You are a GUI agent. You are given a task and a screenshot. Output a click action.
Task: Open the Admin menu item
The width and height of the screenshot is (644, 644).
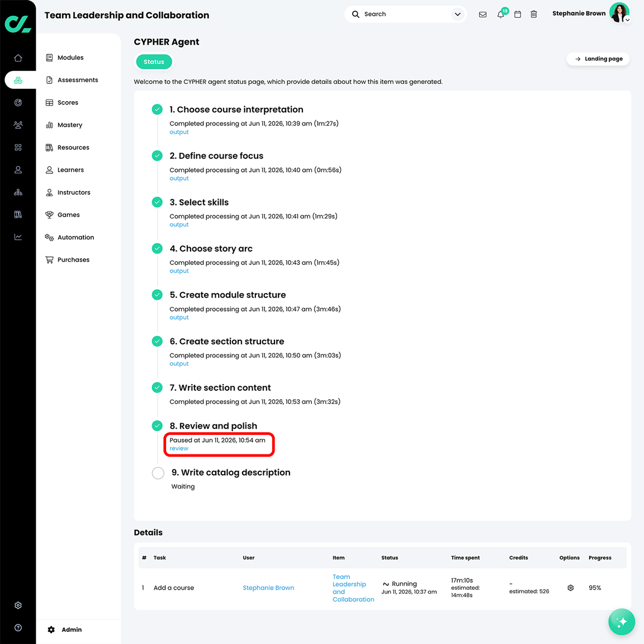point(65,629)
